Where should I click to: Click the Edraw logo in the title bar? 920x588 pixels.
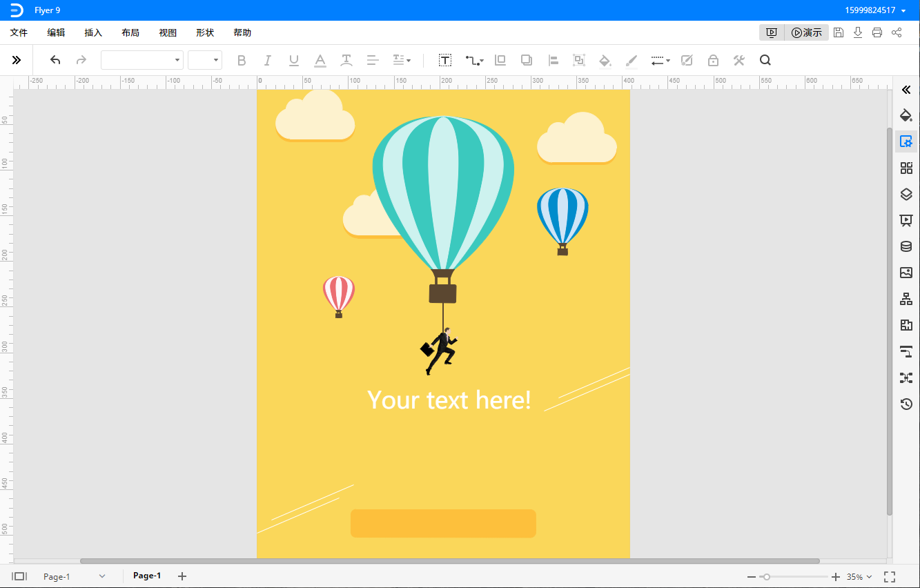click(17, 10)
